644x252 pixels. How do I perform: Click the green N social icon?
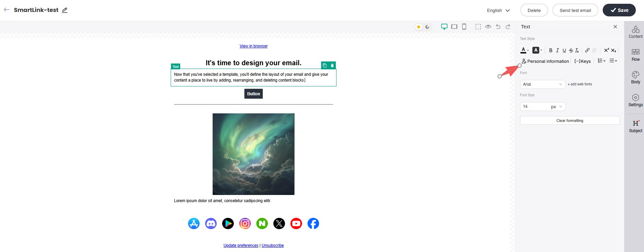[x=262, y=224]
